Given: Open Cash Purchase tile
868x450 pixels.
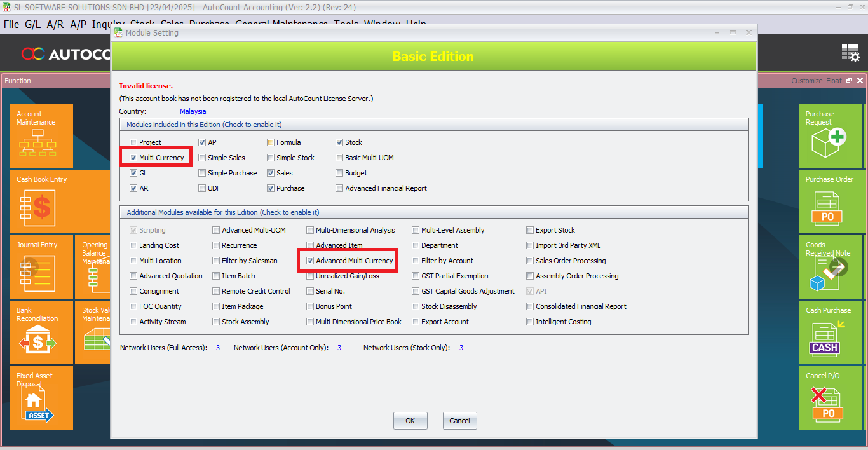Looking at the screenshot, I should click(830, 332).
